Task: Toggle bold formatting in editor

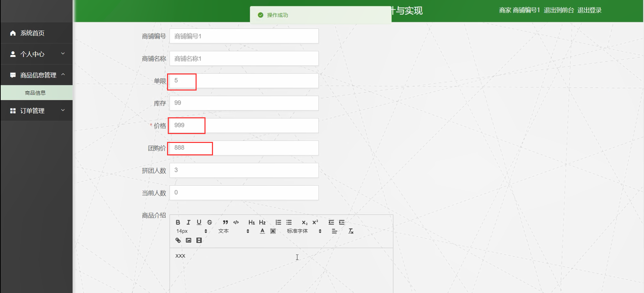Action: click(x=178, y=222)
